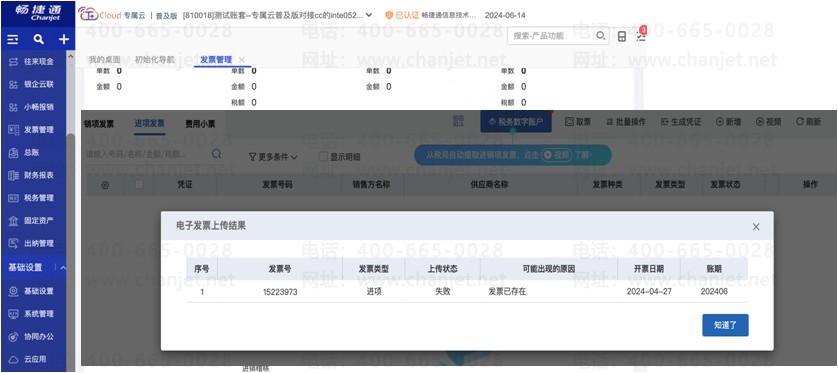838x373 pixels.
Task: Click the 2024-04-27 date cell
Action: coord(649,292)
